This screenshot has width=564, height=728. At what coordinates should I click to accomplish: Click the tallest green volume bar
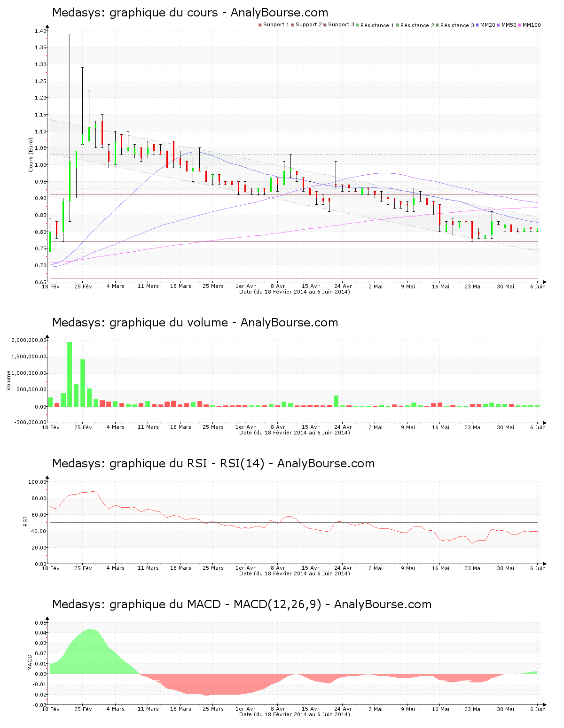70,374
